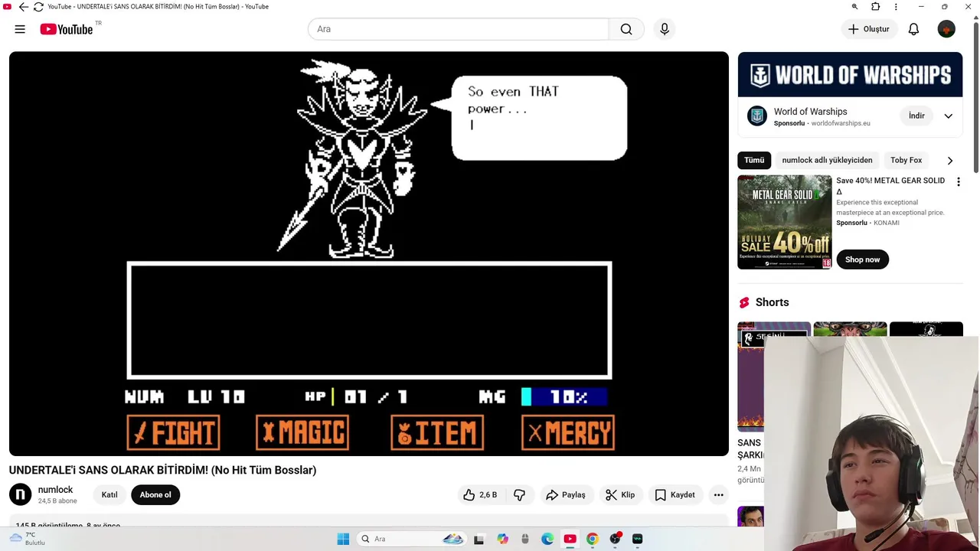Create a clip with Klip button
This screenshot has width=980, height=551.
(x=620, y=495)
